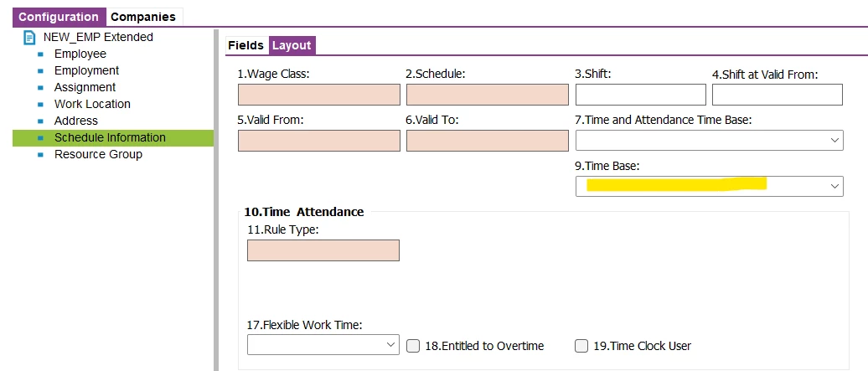
Task: Open the Address tree item
Action: click(76, 121)
